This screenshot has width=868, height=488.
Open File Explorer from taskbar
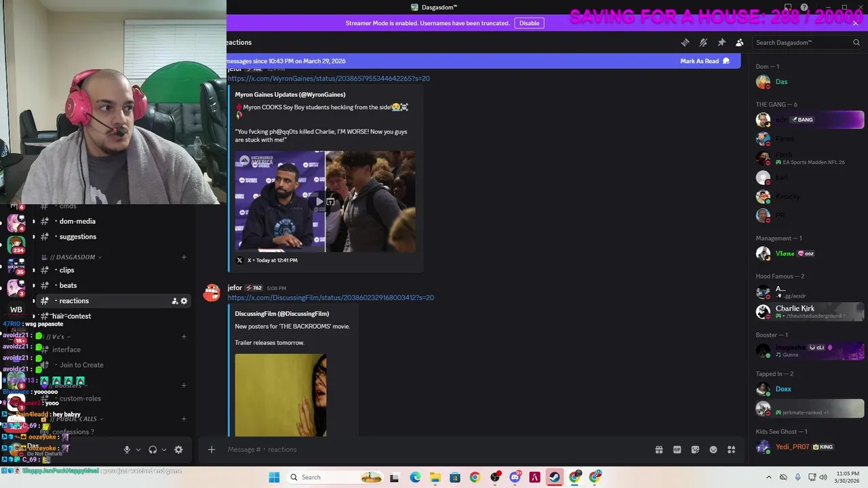(435, 477)
